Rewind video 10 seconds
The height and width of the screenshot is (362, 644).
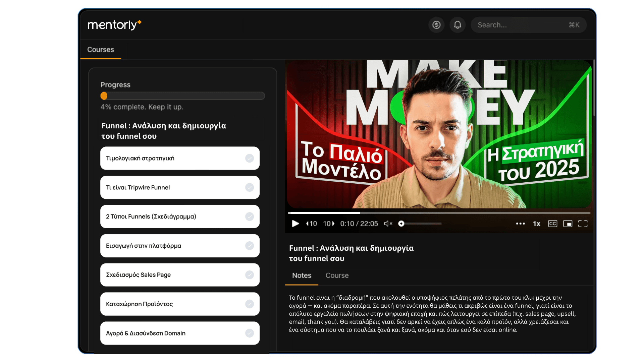tap(311, 224)
